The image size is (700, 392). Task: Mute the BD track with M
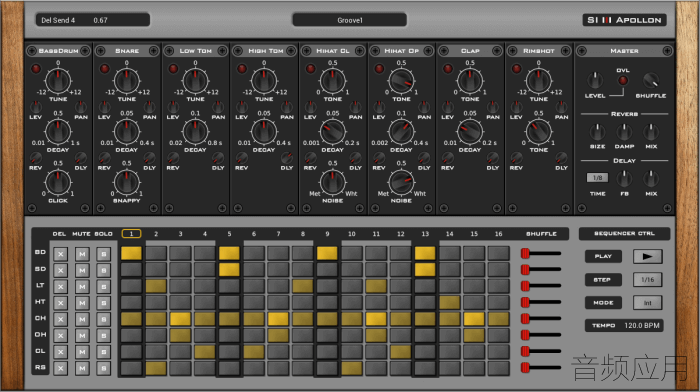click(82, 254)
